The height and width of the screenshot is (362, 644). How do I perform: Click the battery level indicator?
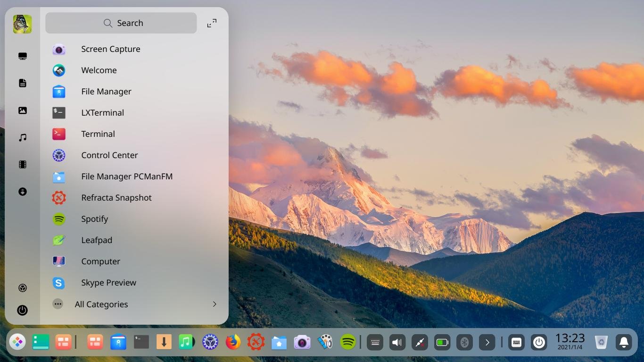tap(442, 342)
